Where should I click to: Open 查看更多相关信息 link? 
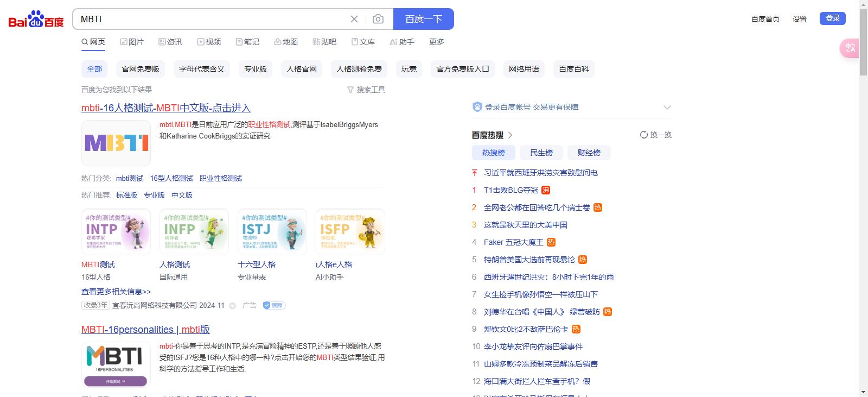(x=116, y=292)
